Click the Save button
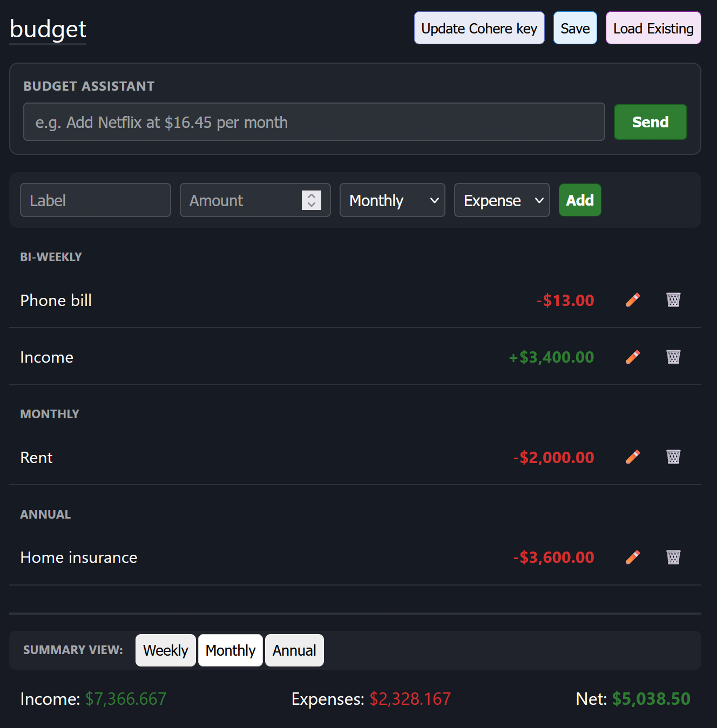The image size is (717, 728). pos(575,28)
